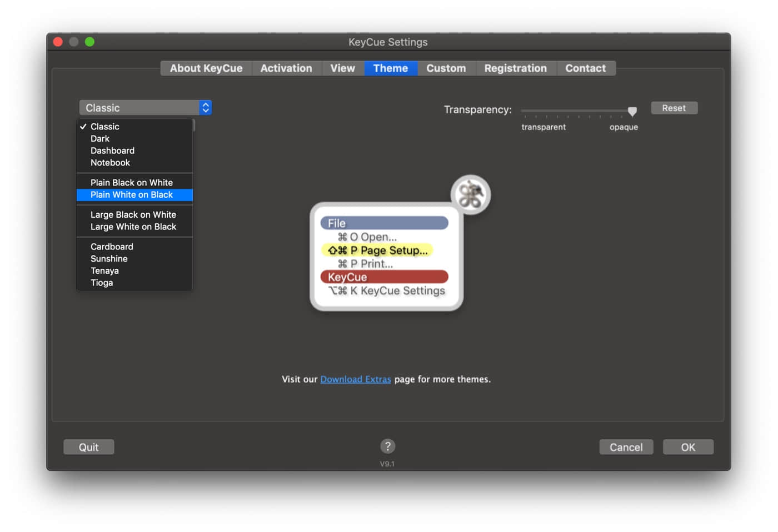This screenshot has height=532, width=778.
Task: Select the Tioga theme option
Action: pyautogui.click(x=102, y=283)
